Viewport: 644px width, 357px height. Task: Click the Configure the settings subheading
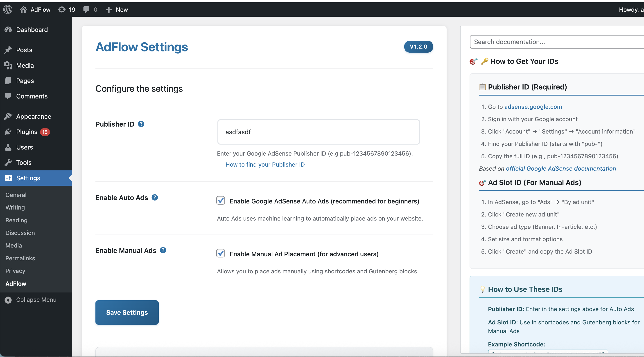(139, 89)
